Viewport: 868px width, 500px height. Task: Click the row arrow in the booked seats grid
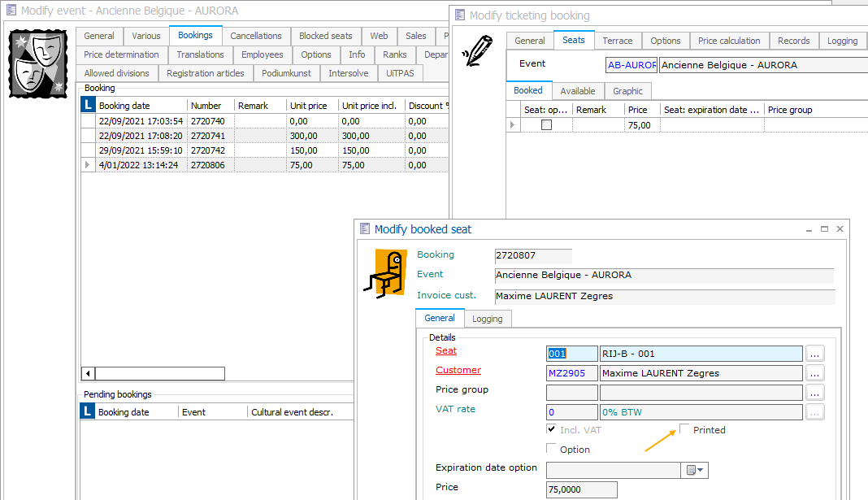(512, 125)
